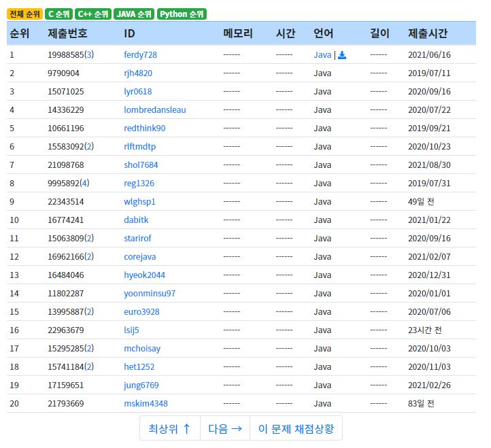Click the 83일 전 submission time
491x448 pixels.
point(421,404)
